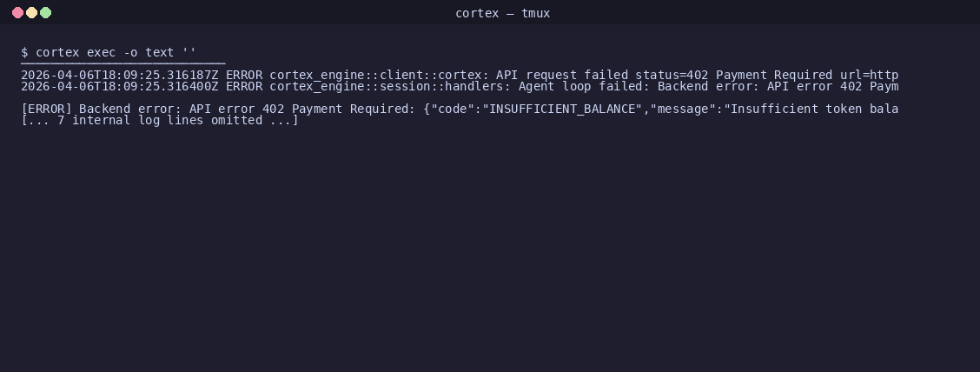This screenshot has height=372, width=980.
Task: Click the horizontal separator line under command
Action: click(123, 63)
